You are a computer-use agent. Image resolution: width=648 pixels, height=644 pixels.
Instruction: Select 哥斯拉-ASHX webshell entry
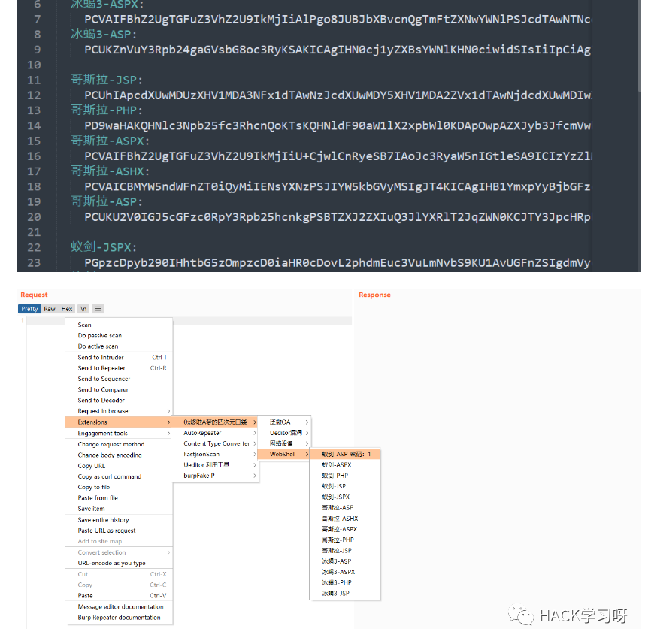pos(345,519)
